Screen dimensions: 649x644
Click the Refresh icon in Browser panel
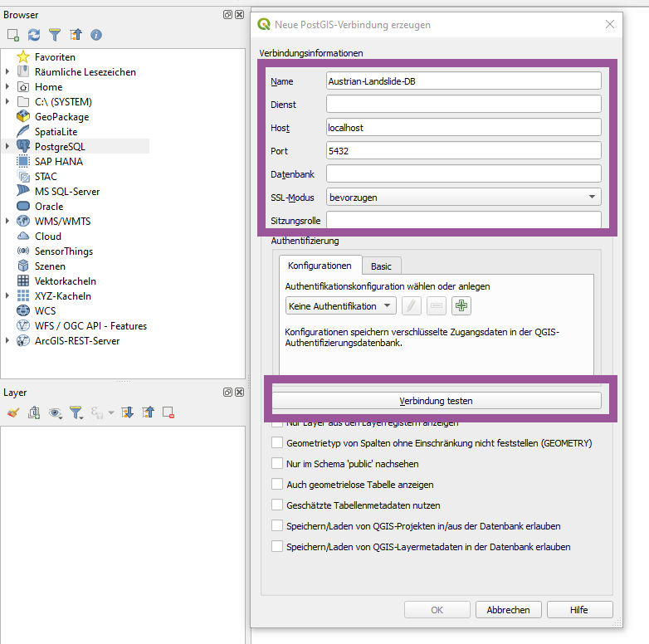click(x=34, y=35)
